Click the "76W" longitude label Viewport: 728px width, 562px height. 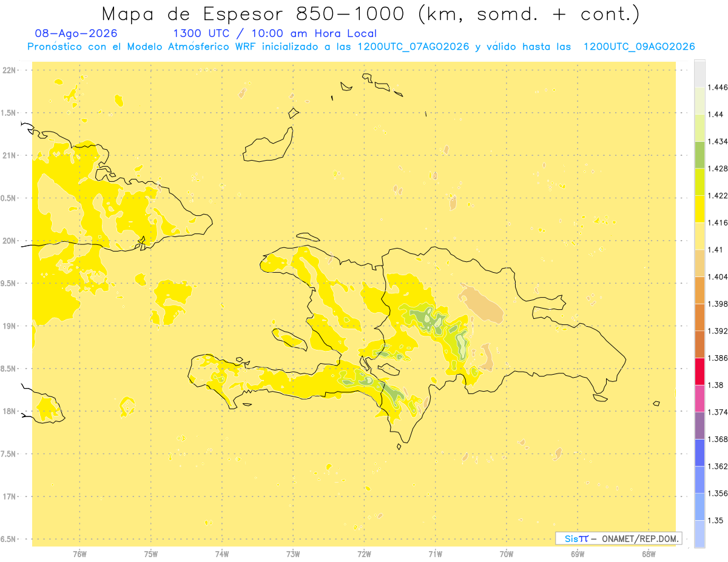coord(79,554)
